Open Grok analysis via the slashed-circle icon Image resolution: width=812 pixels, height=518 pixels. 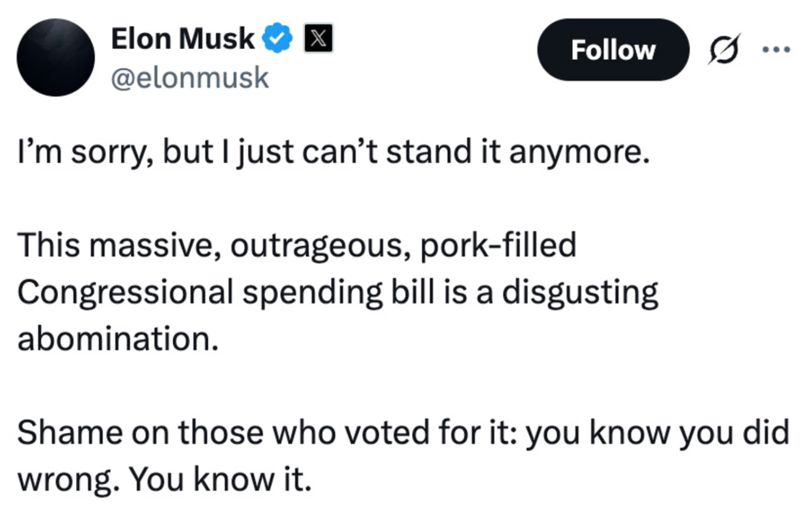point(723,51)
